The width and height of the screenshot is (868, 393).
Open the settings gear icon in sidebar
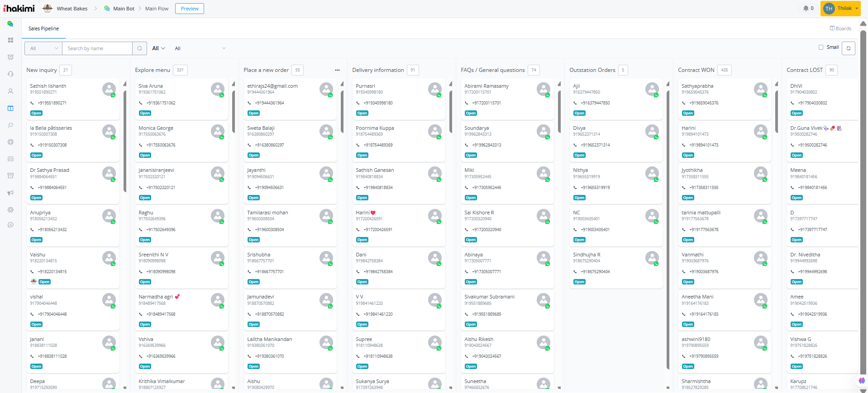(10, 210)
